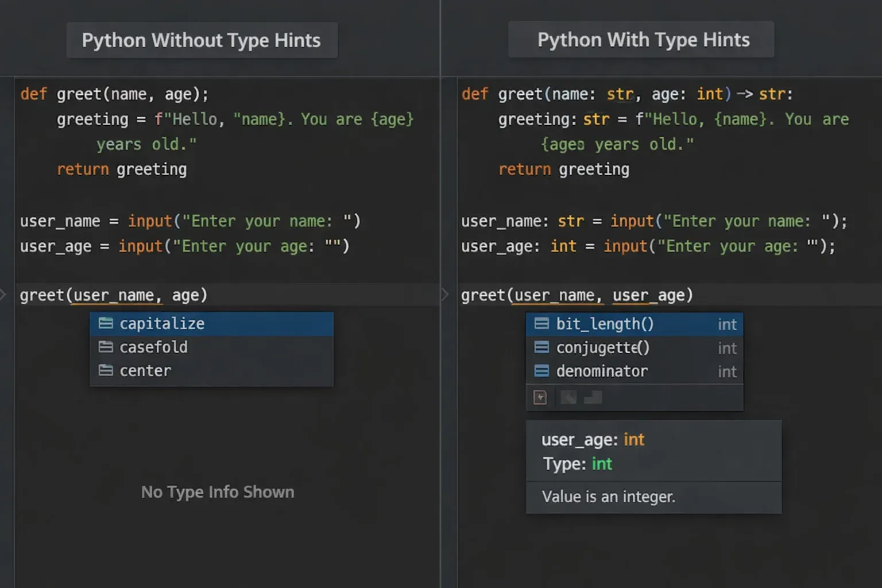Click the underlined user_name argument in left pane
The image size is (882, 588).
point(117,295)
